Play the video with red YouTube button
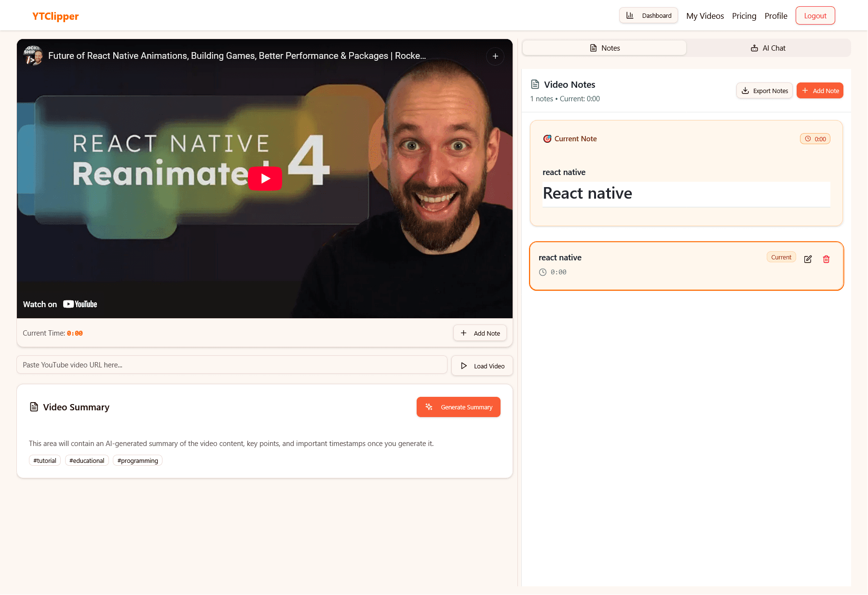The image size is (868, 595). [265, 178]
